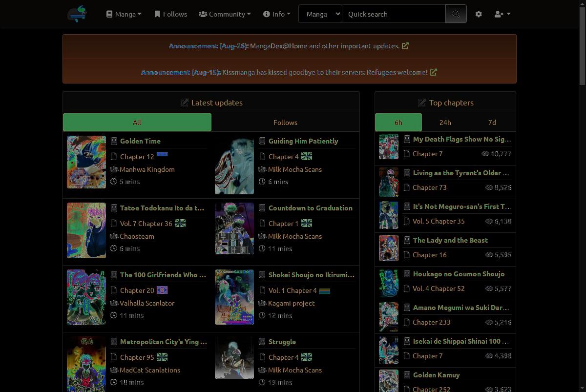Open external link icon on Aug-15 announcement
Viewport: 586px width, 392px height.
(x=433, y=72)
